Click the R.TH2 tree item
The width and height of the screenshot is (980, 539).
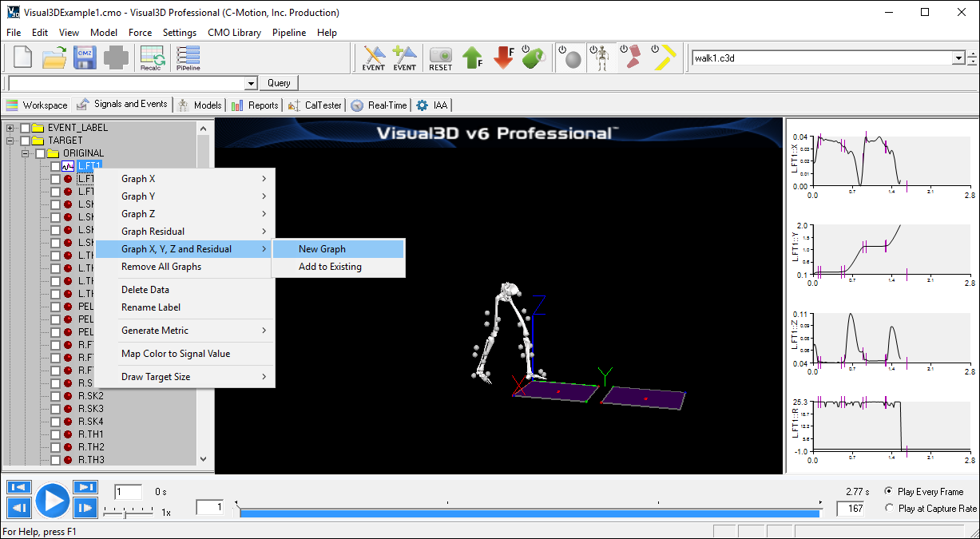pyautogui.click(x=91, y=447)
